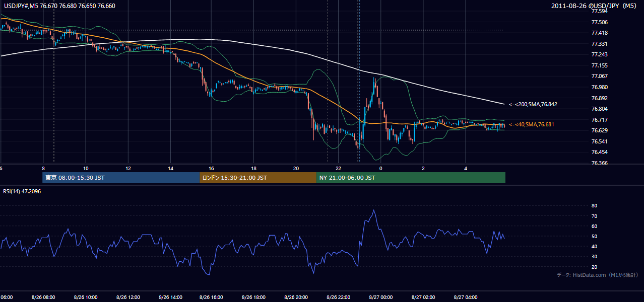Click the 8/26 20:00 time axis label
The width and height of the screenshot is (644, 302).
pos(296,297)
